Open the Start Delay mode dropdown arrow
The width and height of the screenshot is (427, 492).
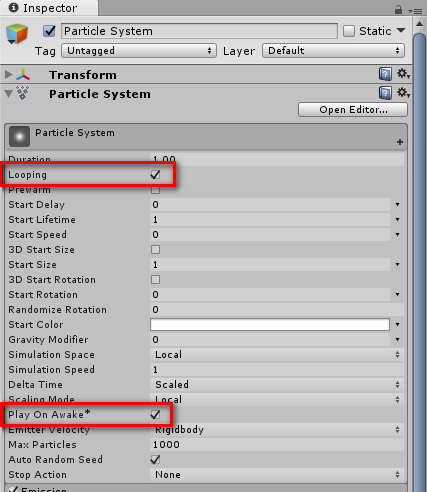coord(397,204)
